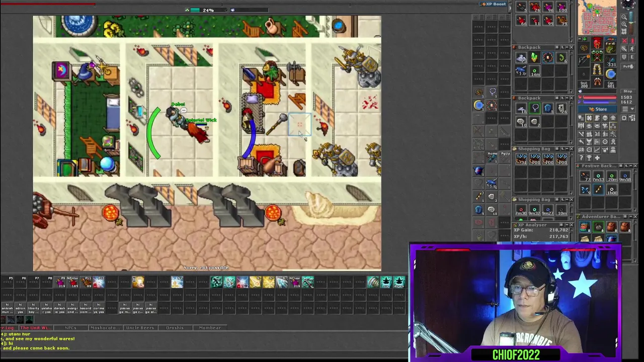Select the 7m53 ring in Festive Backpack
The height and width of the screenshot is (362, 644).
pos(598,177)
